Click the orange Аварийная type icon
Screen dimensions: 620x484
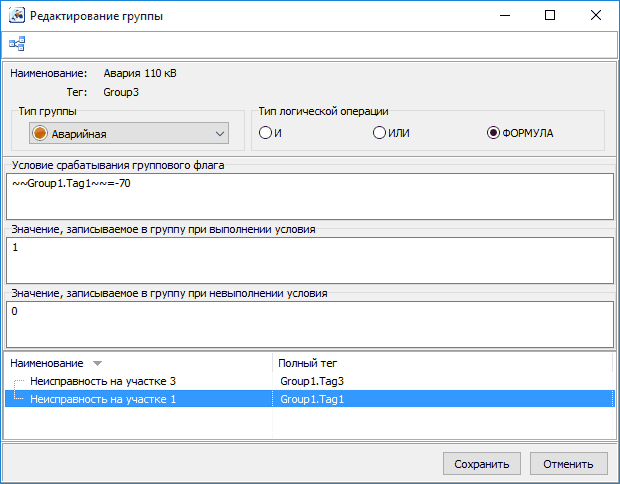point(39,133)
